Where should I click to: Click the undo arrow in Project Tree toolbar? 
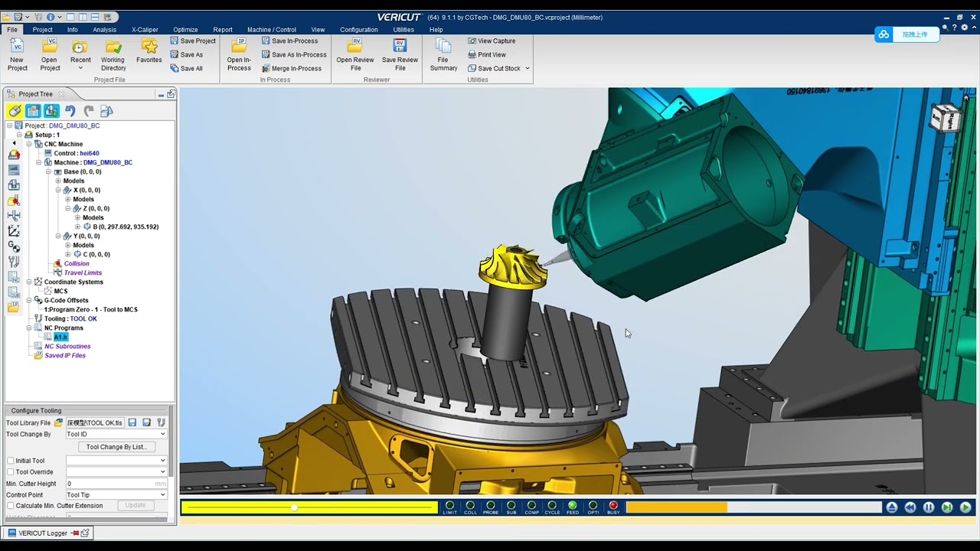[x=70, y=111]
